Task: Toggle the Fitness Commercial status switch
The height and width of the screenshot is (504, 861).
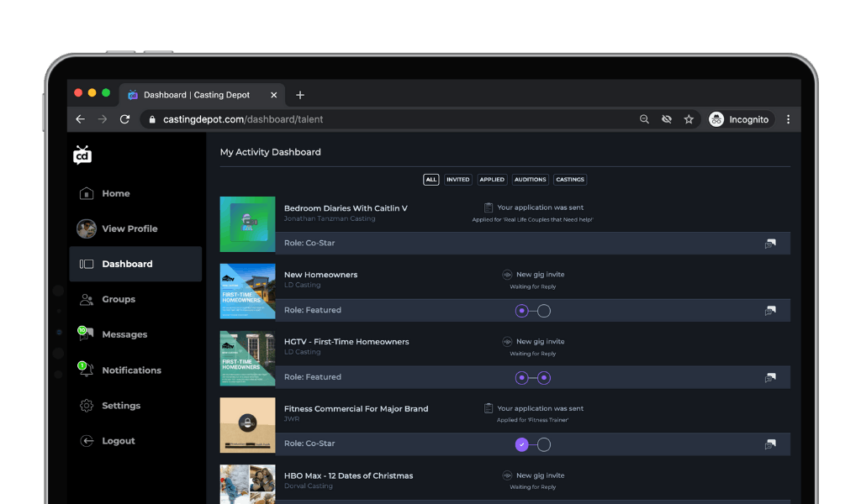Action: pos(532,444)
